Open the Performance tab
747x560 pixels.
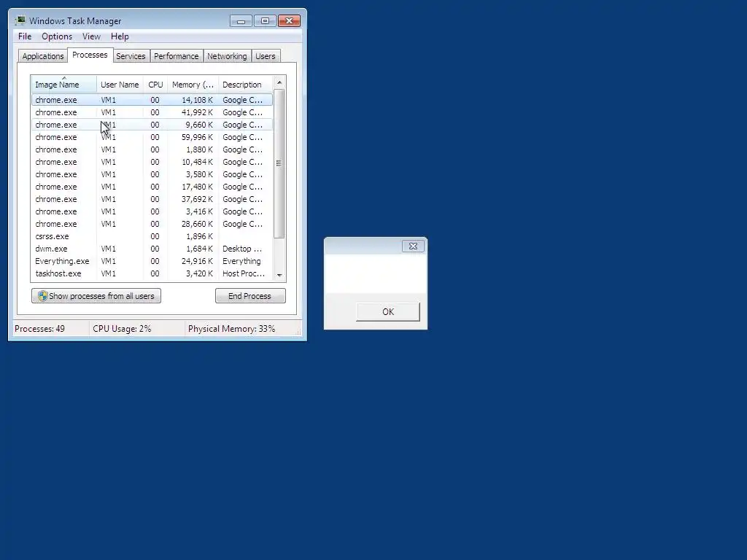tap(177, 56)
